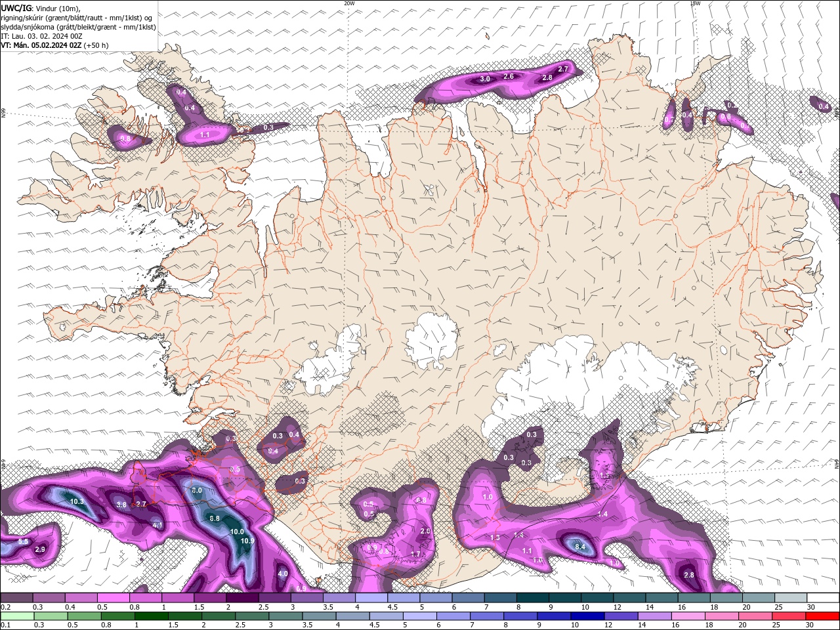Viewport: 840px width, 630px height.
Task: Select the 10.0 value on the map
Action: pyautogui.click(x=237, y=532)
